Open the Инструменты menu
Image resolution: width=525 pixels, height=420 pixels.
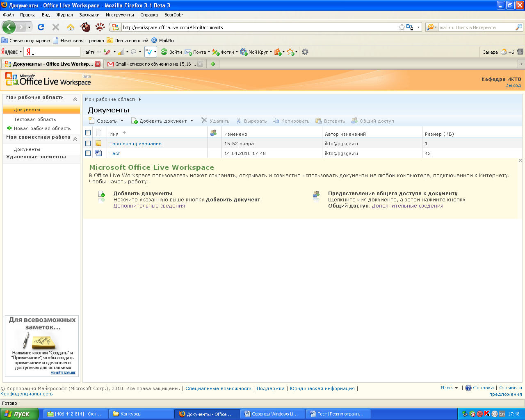(120, 15)
